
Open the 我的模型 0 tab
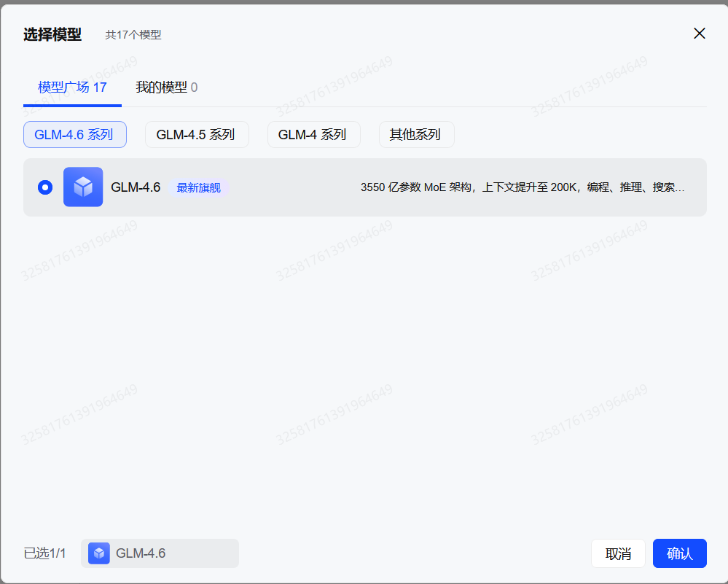pyautogui.click(x=166, y=87)
